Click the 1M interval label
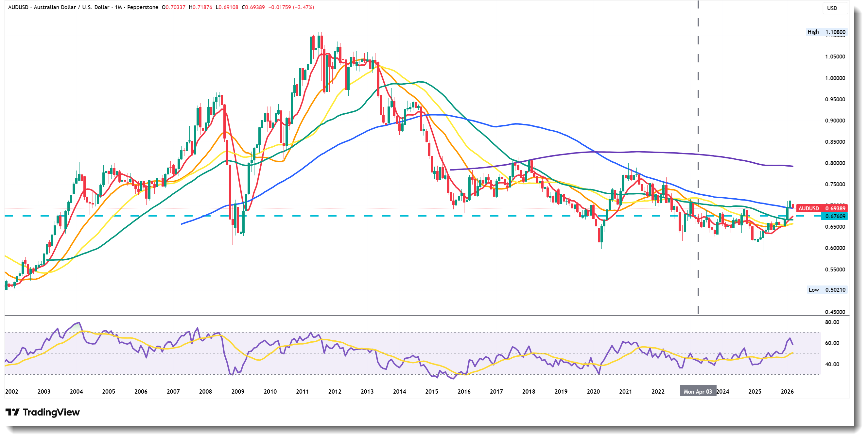Screen dimensions: 868x440 click(118, 7)
